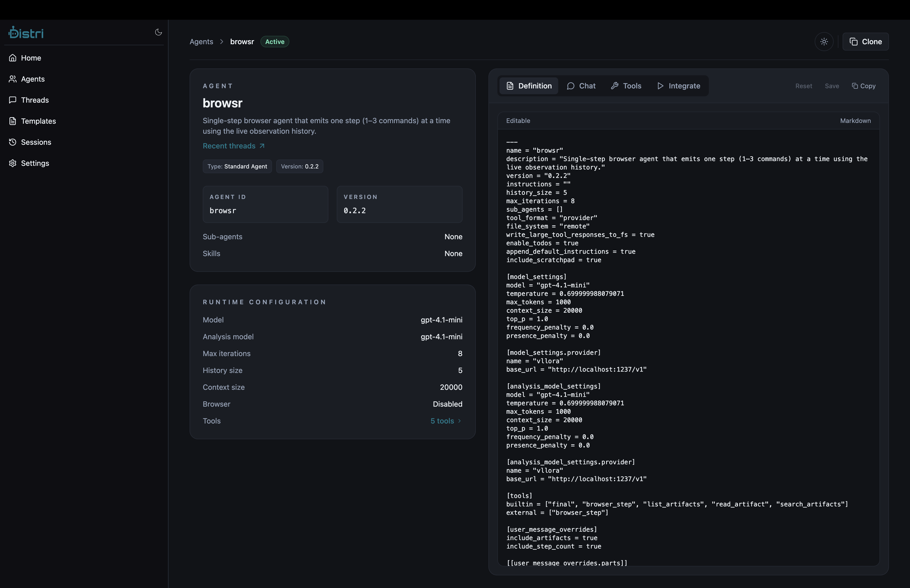Clone the browsr agent
The image size is (910, 588).
tap(865, 41)
